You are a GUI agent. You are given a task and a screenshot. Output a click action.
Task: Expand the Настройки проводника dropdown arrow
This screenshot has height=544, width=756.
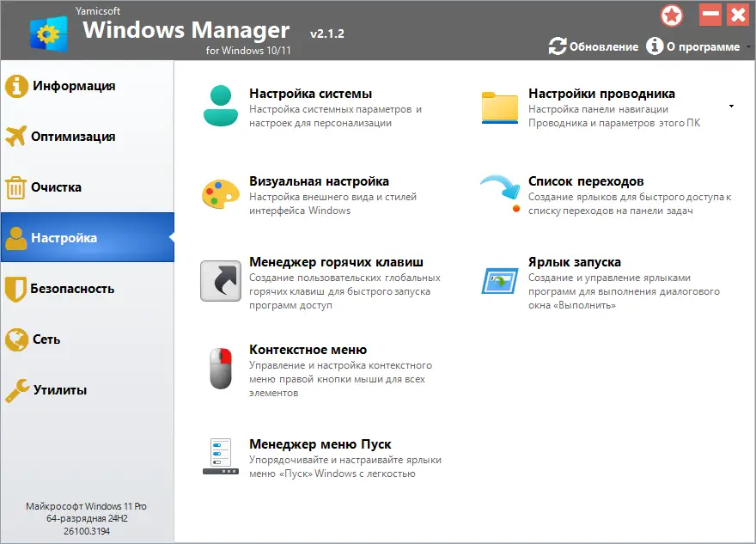(x=731, y=105)
